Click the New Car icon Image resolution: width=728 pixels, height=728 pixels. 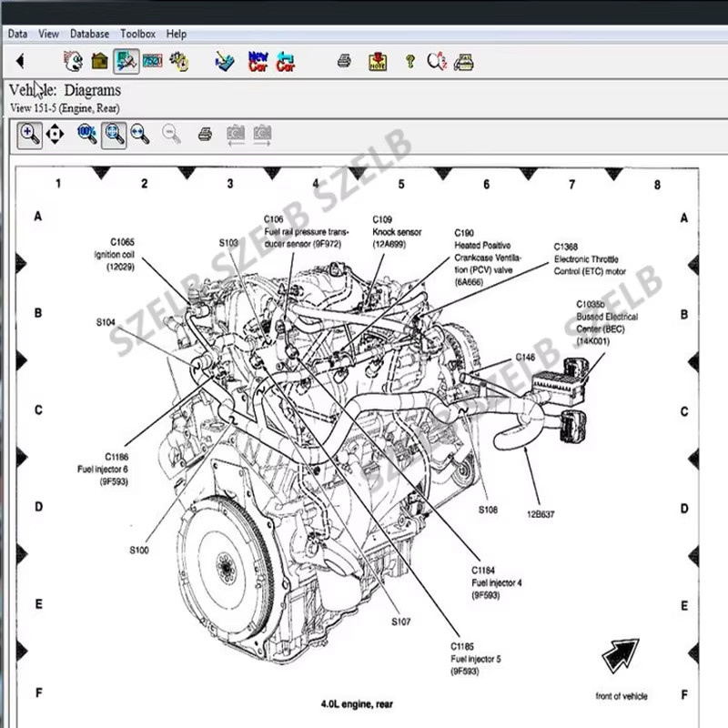258,61
